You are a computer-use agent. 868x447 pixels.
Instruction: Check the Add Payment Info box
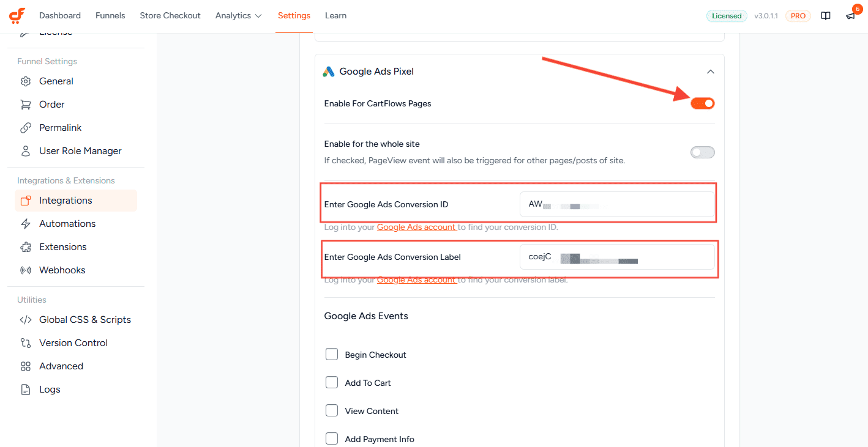(332, 438)
